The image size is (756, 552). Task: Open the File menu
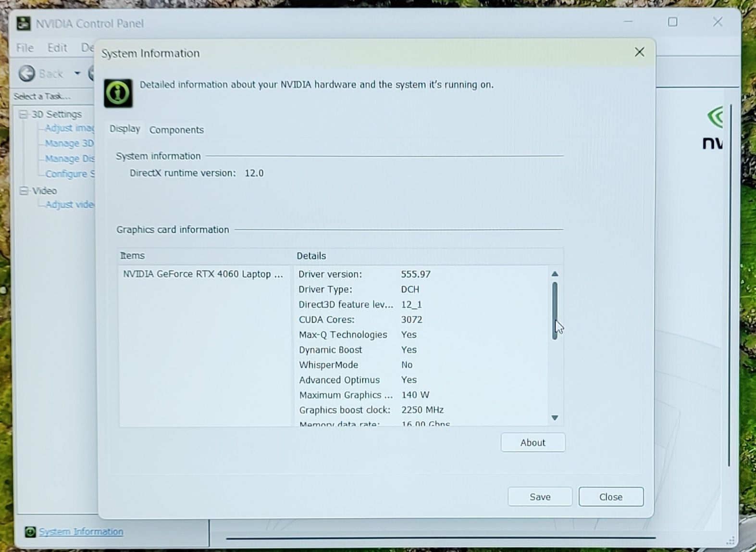(25, 48)
